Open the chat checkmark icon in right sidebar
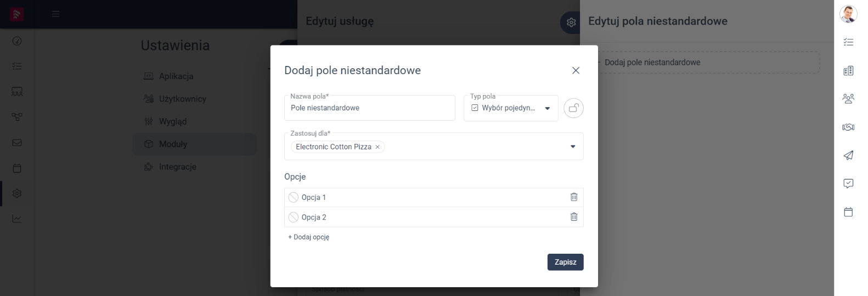Screen dimensions: 868x296 tap(848, 183)
